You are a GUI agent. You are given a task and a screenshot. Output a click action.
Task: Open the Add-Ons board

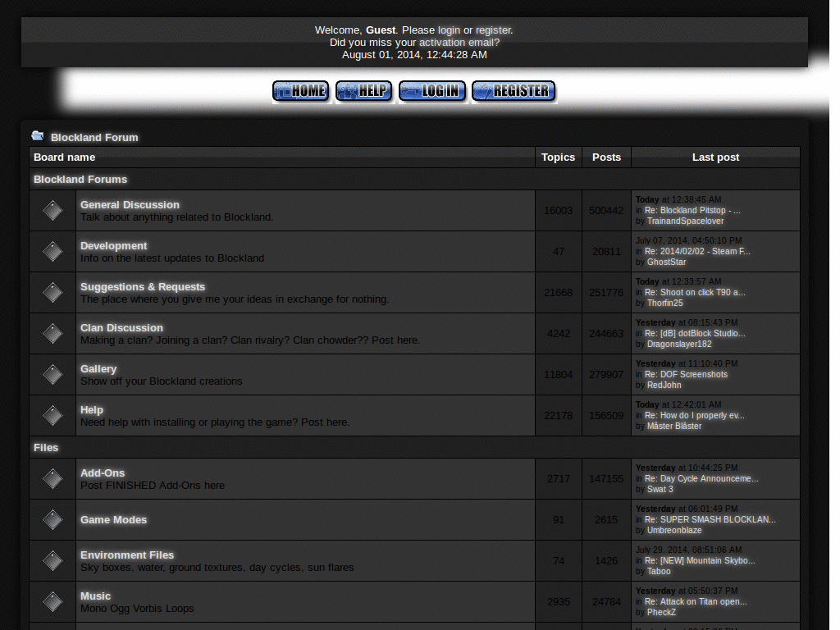103,473
